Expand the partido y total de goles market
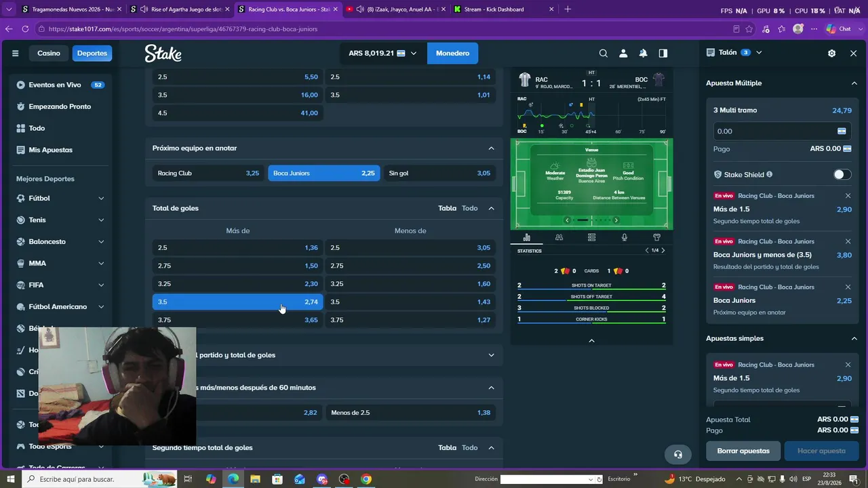The height and width of the screenshot is (488, 868). click(491, 355)
